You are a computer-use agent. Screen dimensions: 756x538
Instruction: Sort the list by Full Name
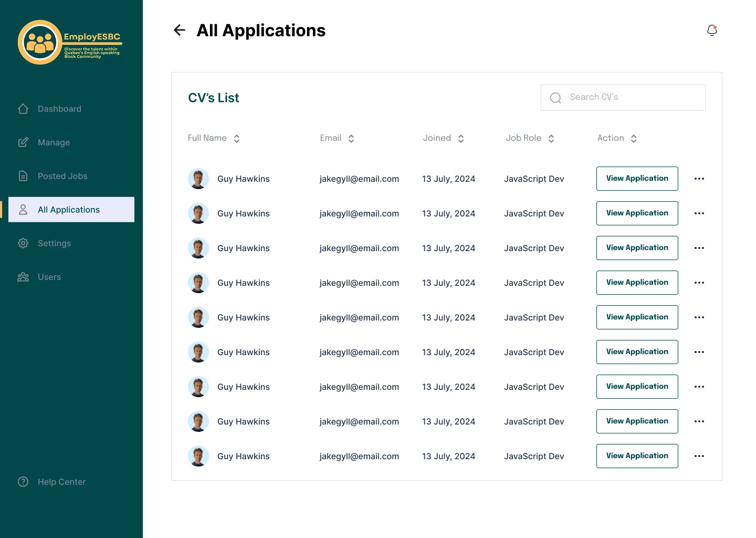[237, 139]
